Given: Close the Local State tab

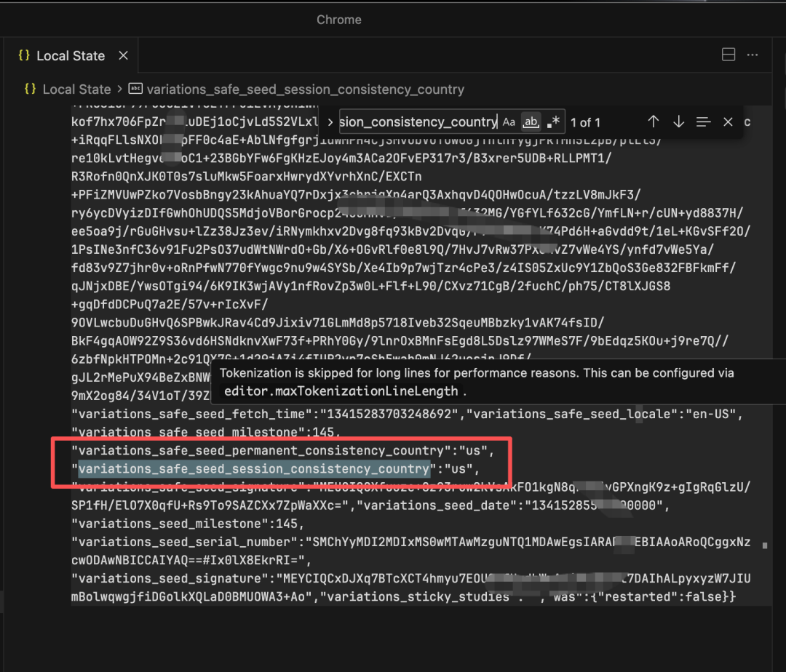Looking at the screenshot, I should point(124,56).
